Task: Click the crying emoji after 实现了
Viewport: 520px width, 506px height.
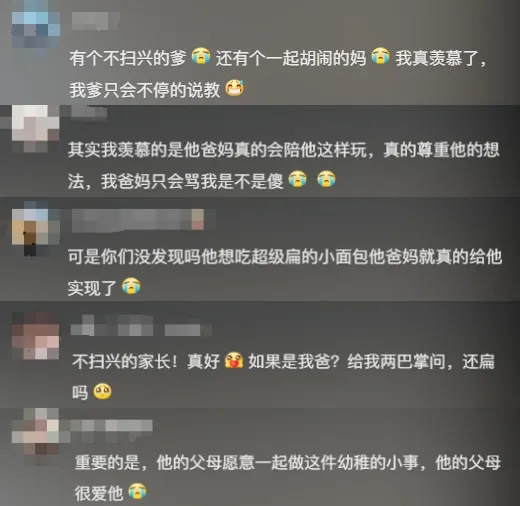Action: (x=131, y=286)
